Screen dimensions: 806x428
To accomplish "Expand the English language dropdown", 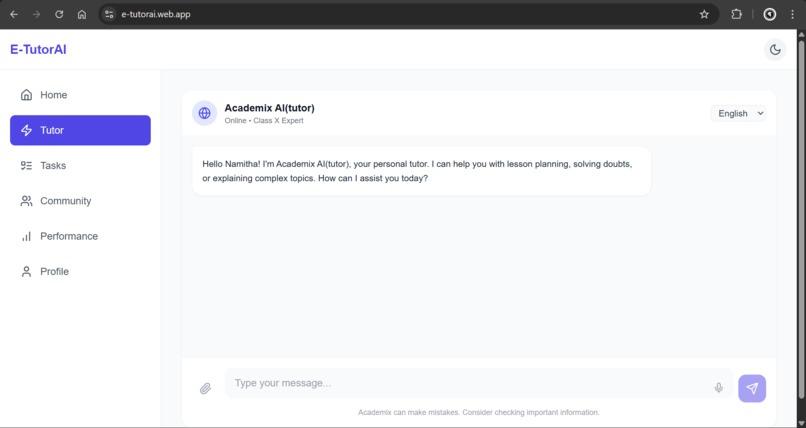I will 738,114.
